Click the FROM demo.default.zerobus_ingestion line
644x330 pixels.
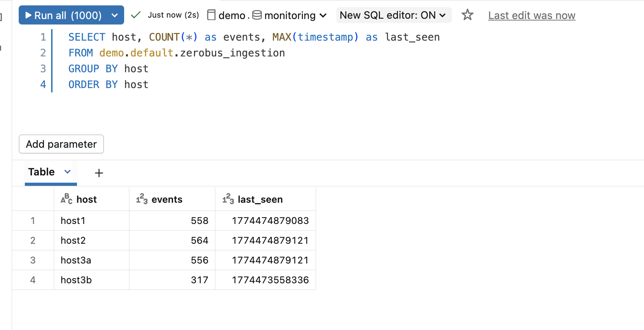point(177,53)
